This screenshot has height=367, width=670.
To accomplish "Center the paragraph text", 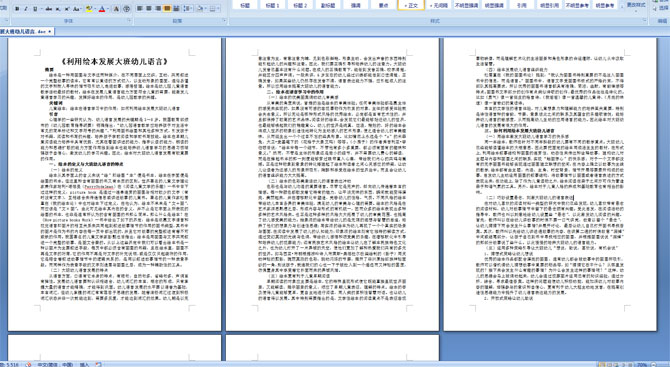I will point(149,9).
